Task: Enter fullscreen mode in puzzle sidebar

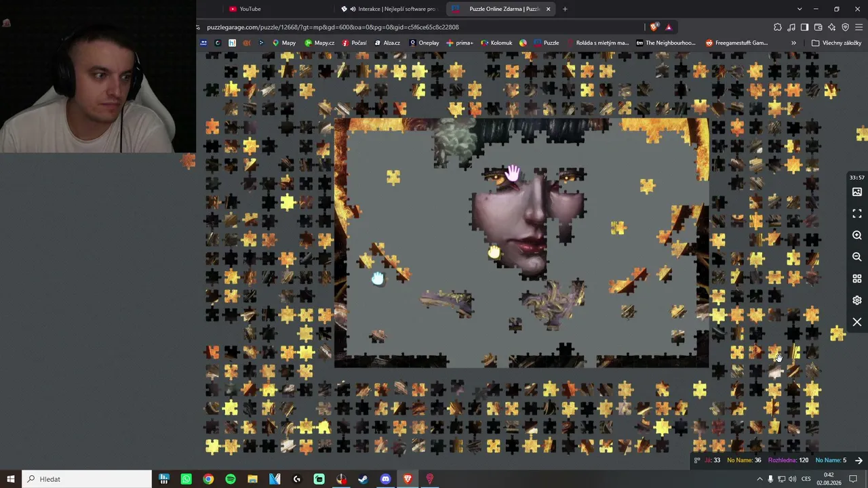Action: tap(857, 213)
